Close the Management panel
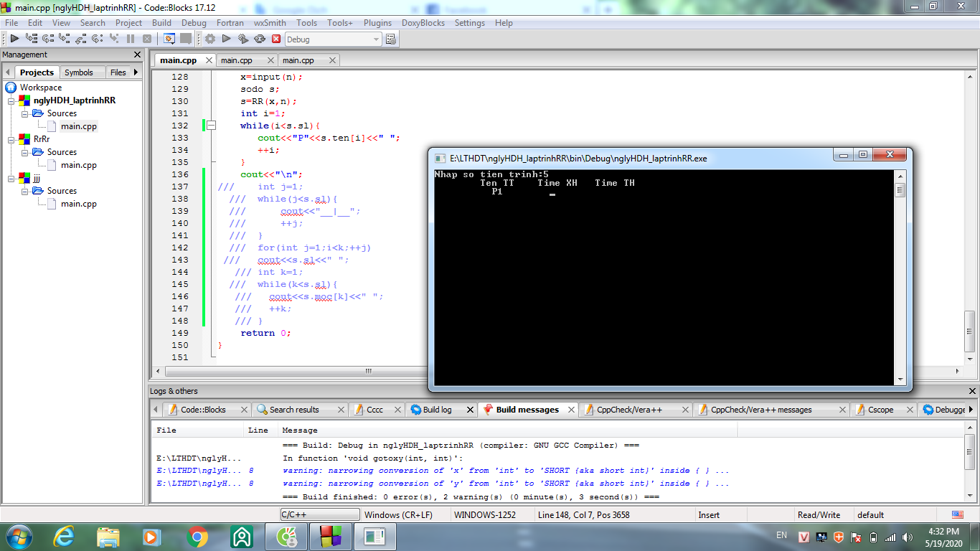This screenshot has width=980, height=551. coord(138,55)
